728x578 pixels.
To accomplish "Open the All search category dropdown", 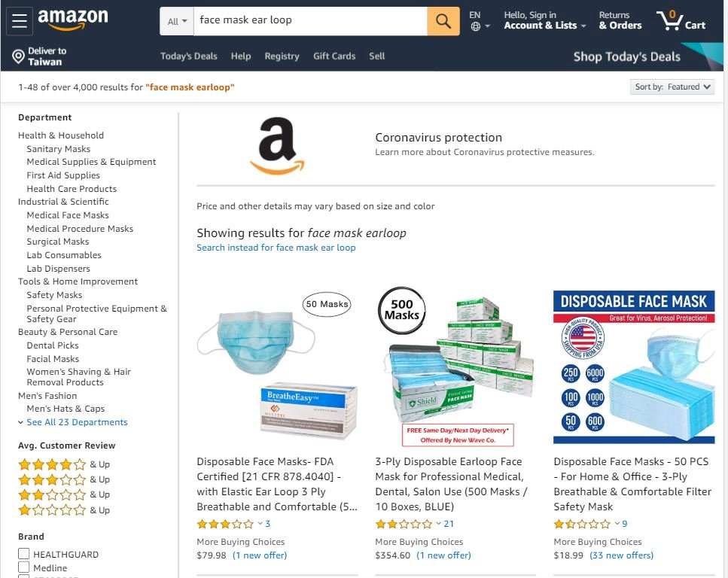I will (177, 21).
